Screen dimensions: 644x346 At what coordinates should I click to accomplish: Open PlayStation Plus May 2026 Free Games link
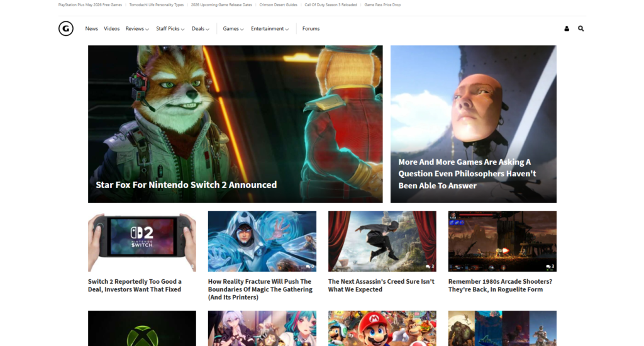[x=90, y=5]
